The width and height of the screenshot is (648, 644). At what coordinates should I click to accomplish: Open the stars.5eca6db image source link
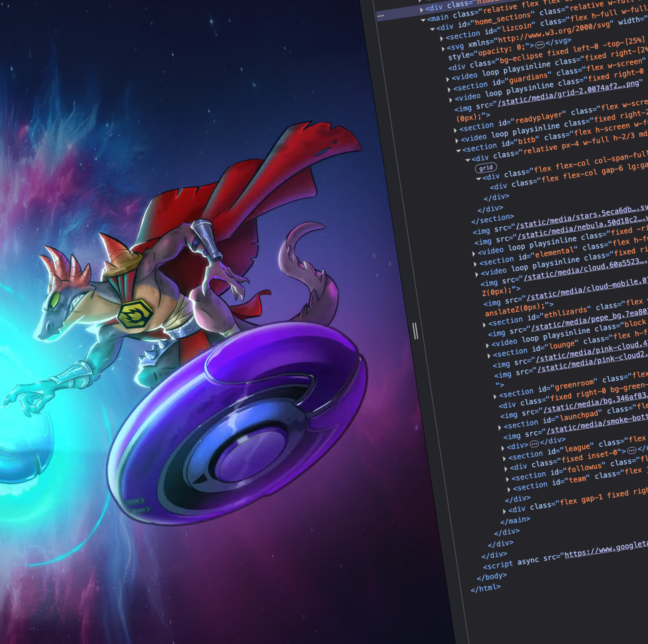pyautogui.click(x=582, y=218)
